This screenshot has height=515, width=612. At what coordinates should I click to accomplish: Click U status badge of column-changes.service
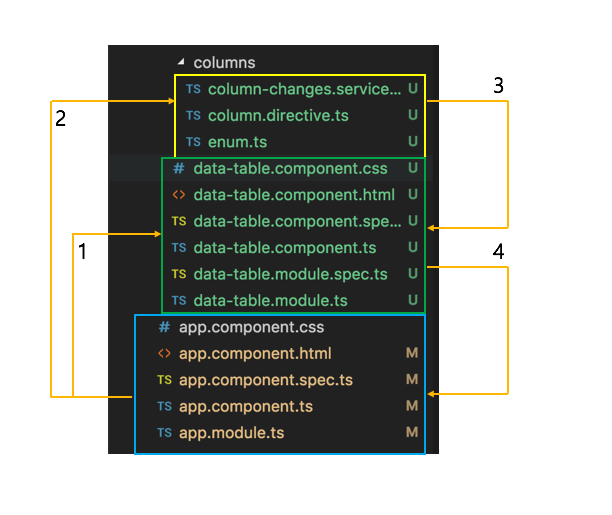coord(413,89)
